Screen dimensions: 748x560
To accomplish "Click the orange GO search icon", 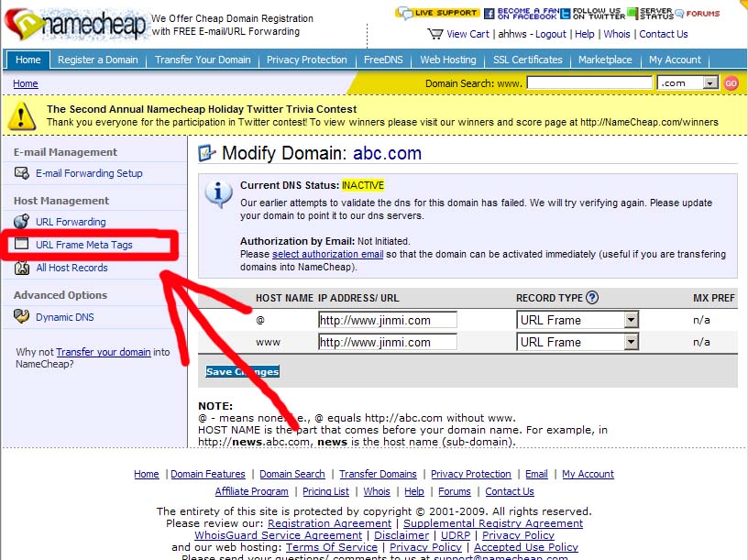I will 731,83.
